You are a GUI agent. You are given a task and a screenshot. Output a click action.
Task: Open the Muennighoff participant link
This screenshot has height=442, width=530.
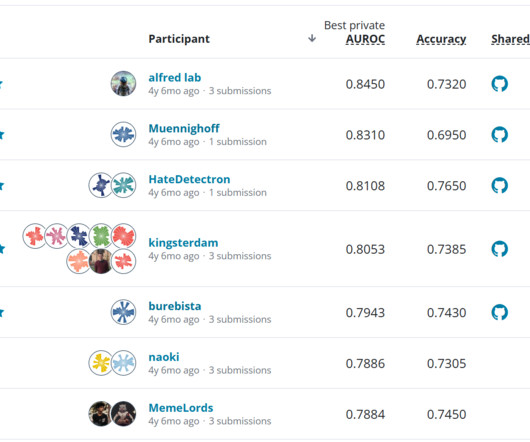point(184,128)
